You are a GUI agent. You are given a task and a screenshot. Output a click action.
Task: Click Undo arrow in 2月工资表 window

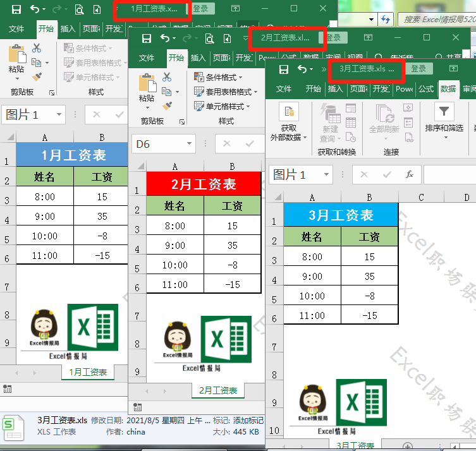click(165, 39)
